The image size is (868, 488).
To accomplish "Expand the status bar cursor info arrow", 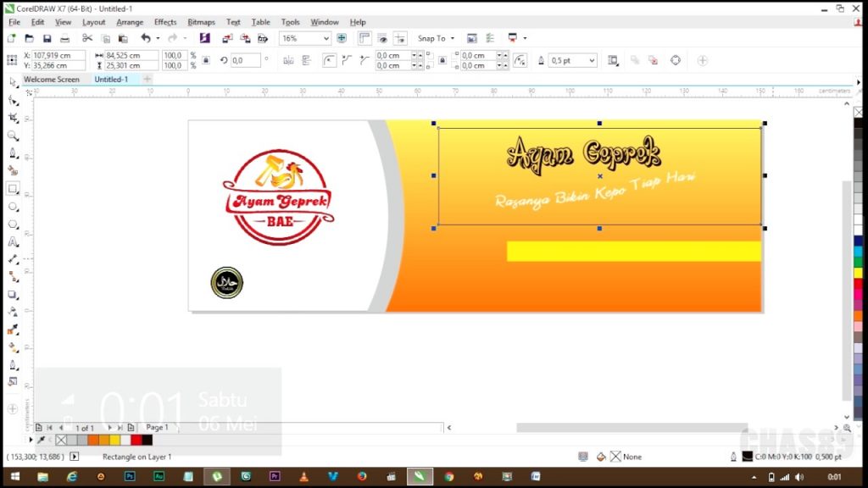I will coord(75,457).
